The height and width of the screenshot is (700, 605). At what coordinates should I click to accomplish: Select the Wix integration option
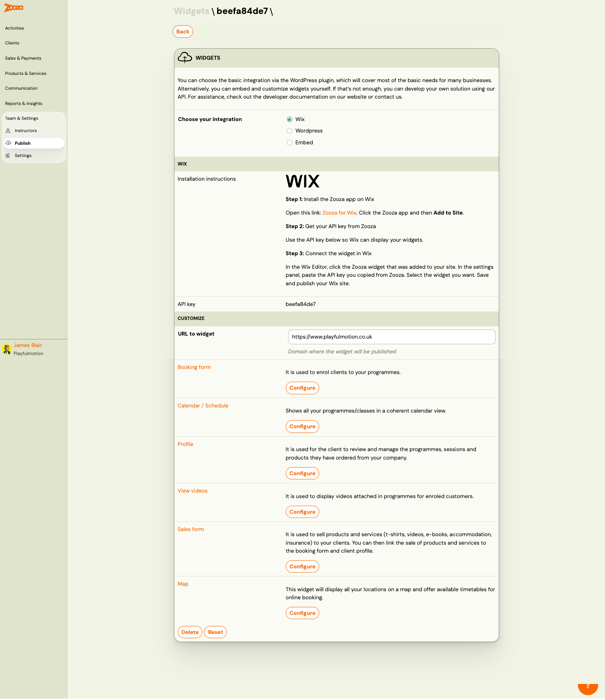(x=290, y=119)
